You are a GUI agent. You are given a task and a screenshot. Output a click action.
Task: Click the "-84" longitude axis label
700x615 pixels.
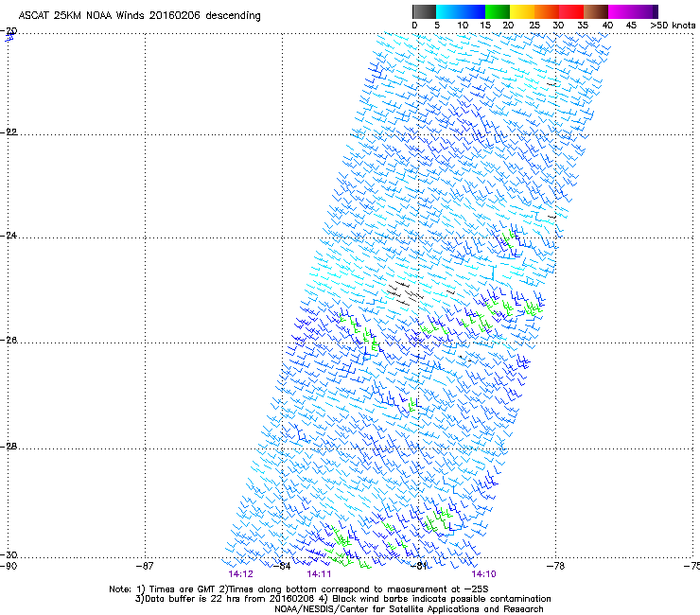pos(282,566)
